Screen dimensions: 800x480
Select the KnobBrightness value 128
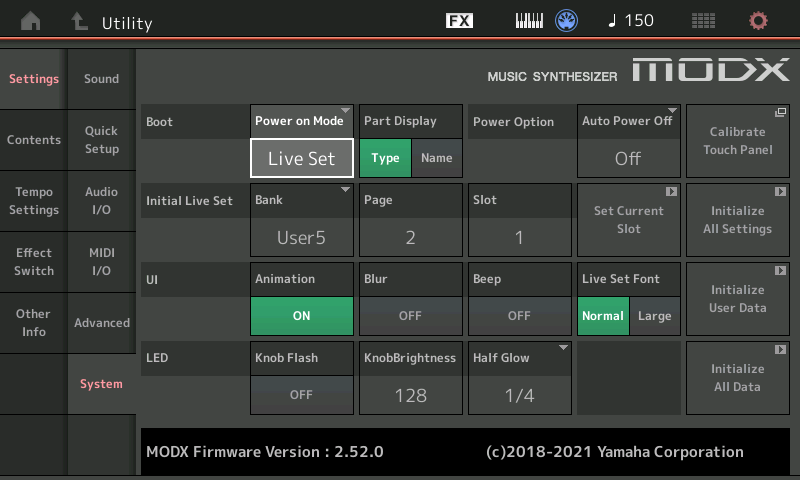click(x=410, y=394)
